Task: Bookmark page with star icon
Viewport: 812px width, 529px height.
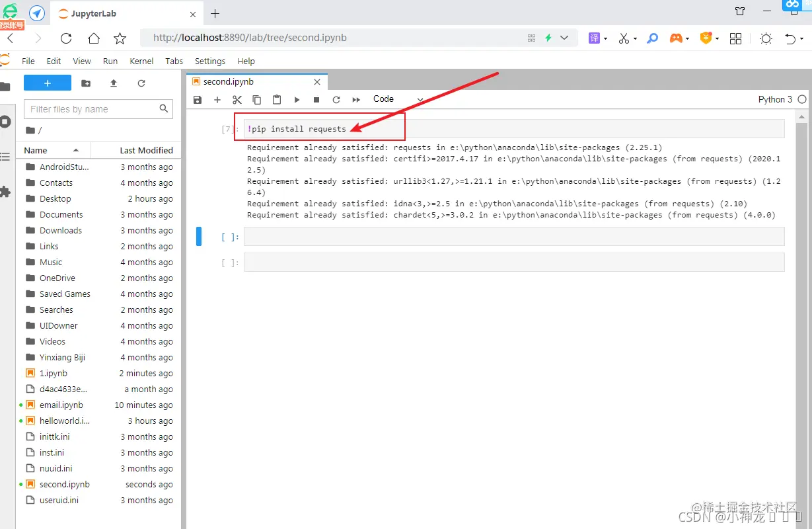Action: click(120, 38)
